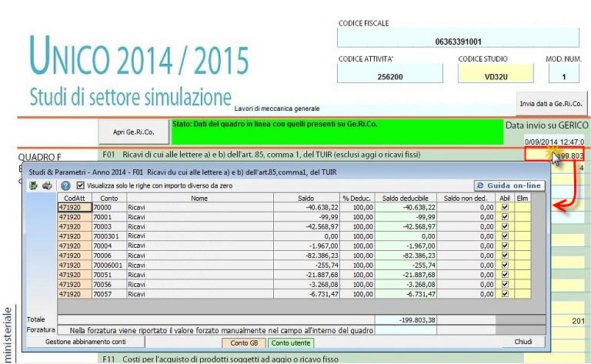
Task: Click the CodAtt column header
Action: click(x=74, y=198)
